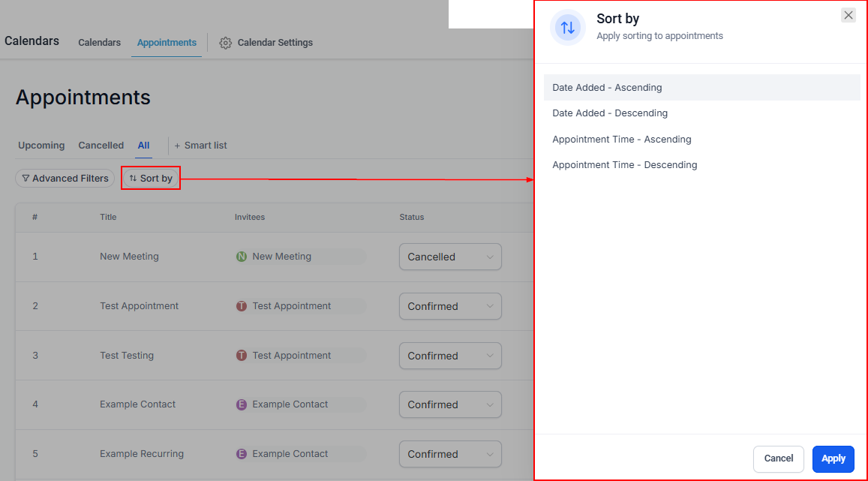Open the Cancelled appointments tab
Screen dimensions: 868x481
click(101, 146)
